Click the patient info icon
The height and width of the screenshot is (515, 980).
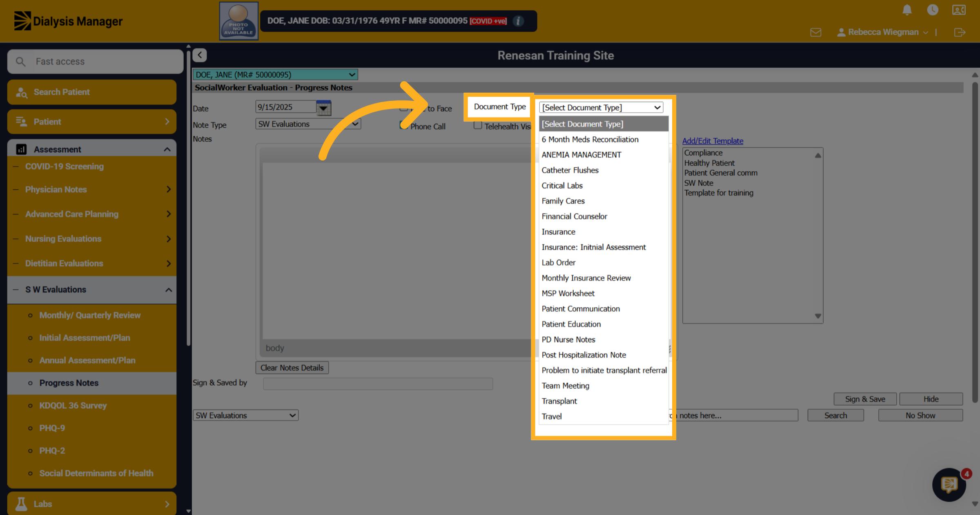(x=518, y=21)
